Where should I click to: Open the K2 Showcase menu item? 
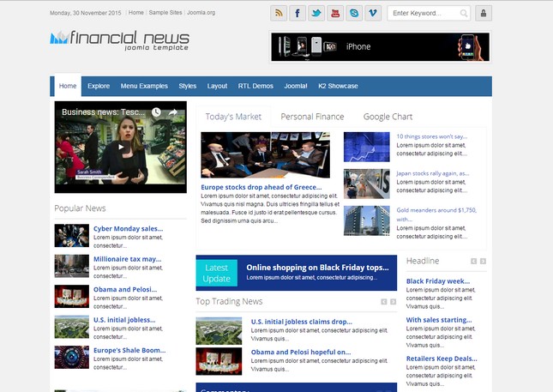(338, 86)
